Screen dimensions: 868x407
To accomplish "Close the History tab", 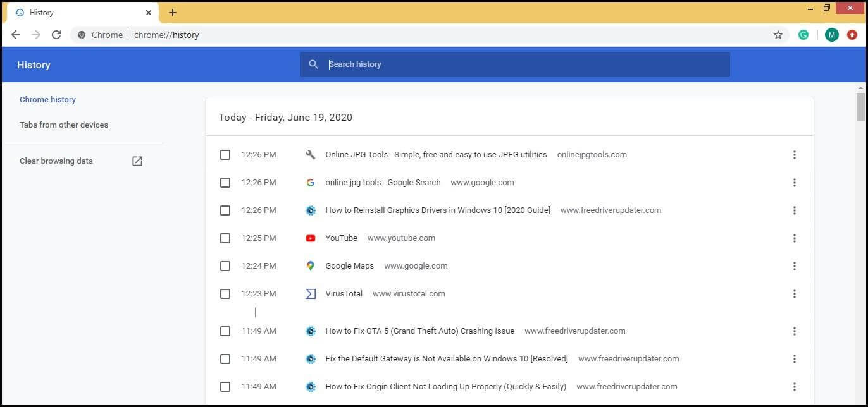I will point(149,13).
